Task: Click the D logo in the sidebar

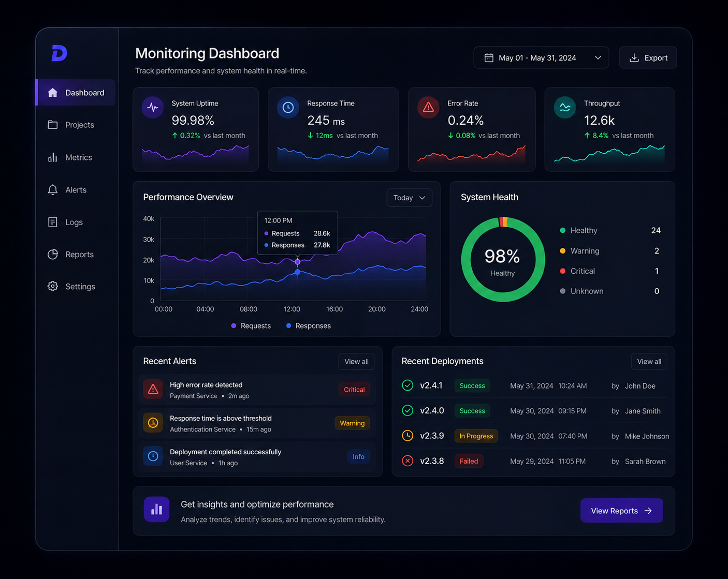Action: (59, 53)
